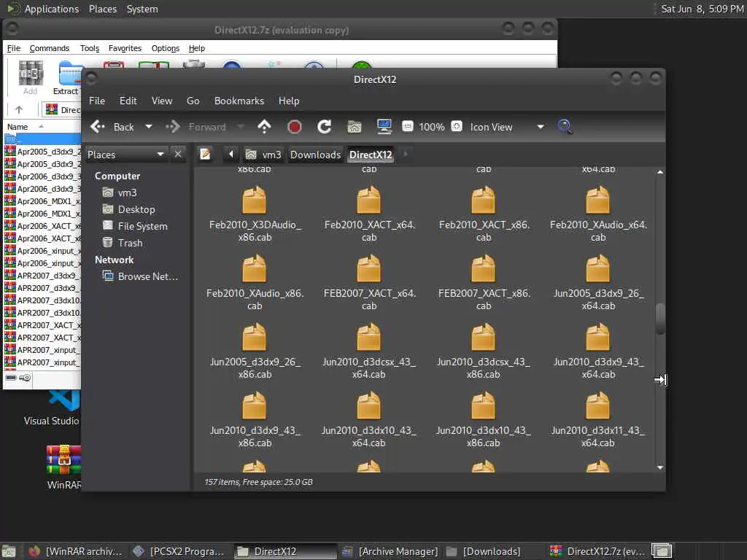The image size is (747, 560).
Task: Select Jun2010_d3dx10_43_x64.cab file icon
Action: [x=368, y=405]
